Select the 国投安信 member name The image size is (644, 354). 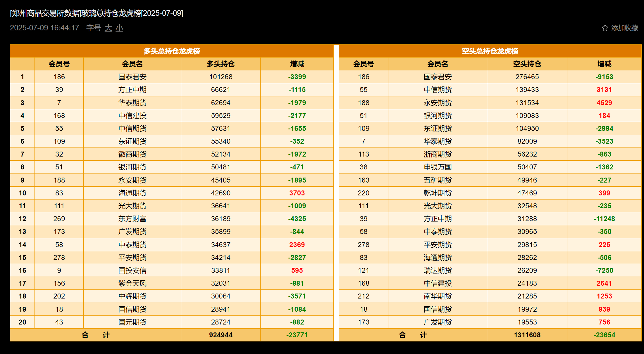[132, 270]
